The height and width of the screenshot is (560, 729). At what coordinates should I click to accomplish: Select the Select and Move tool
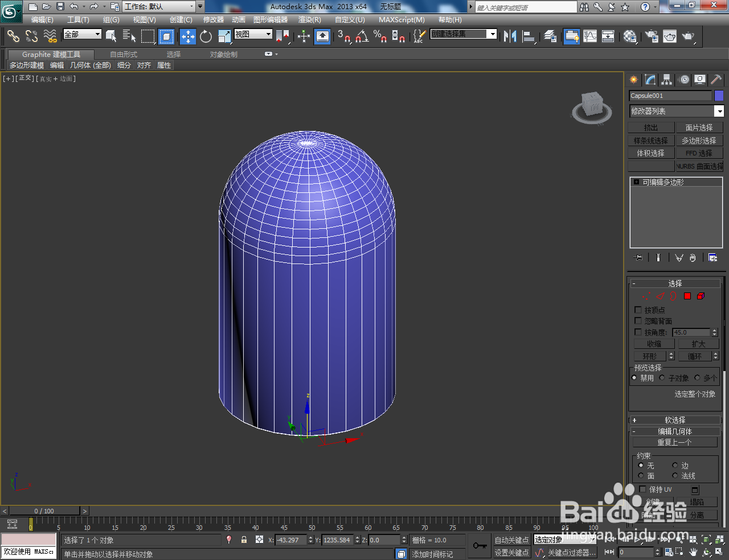point(187,37)
